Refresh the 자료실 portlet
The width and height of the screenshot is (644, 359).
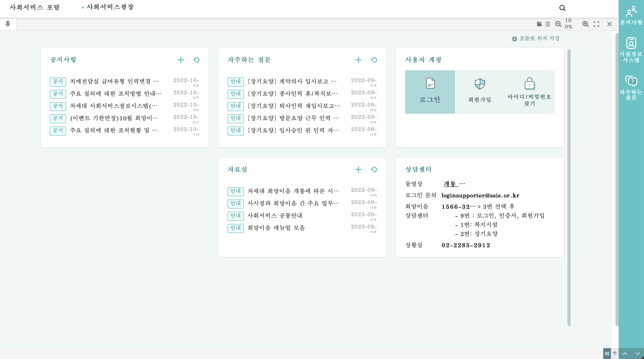[374, 170]
